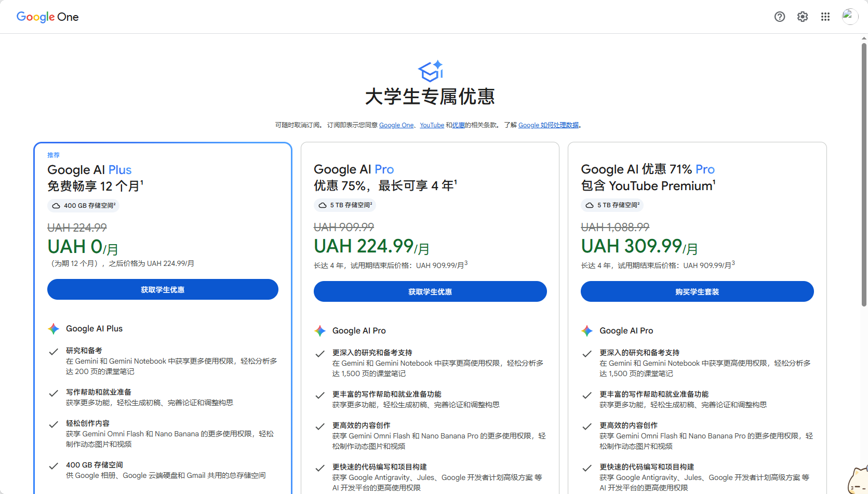
Task: Click Gemini star in YouTube Premium card
Action: click(x=587, y=331)
